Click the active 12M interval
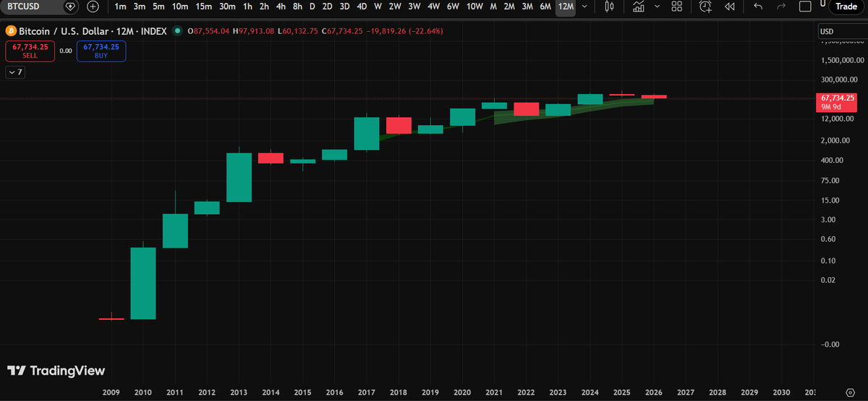868x401 pixels. click(x=566, y=7)
